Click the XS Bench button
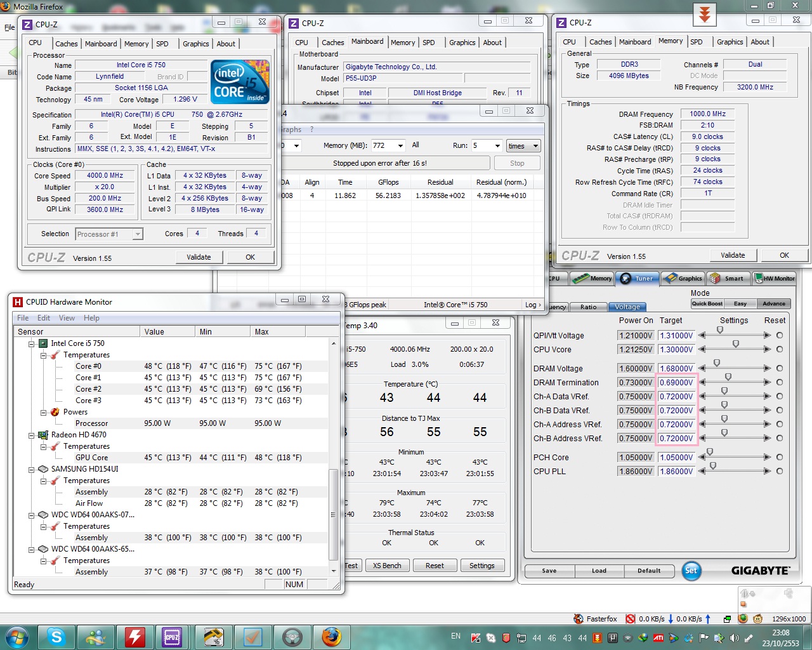 point(387,566)
